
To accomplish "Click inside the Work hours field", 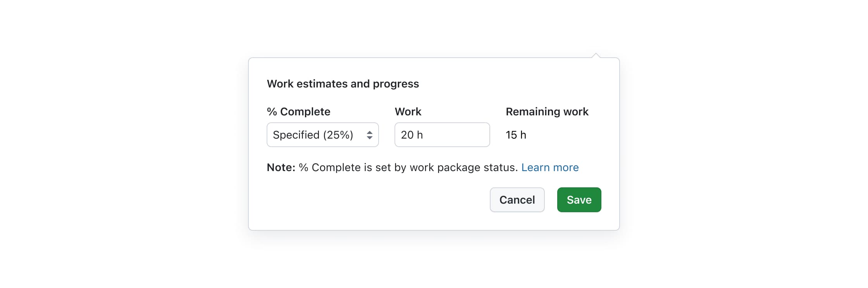I will tap(442, 135).
